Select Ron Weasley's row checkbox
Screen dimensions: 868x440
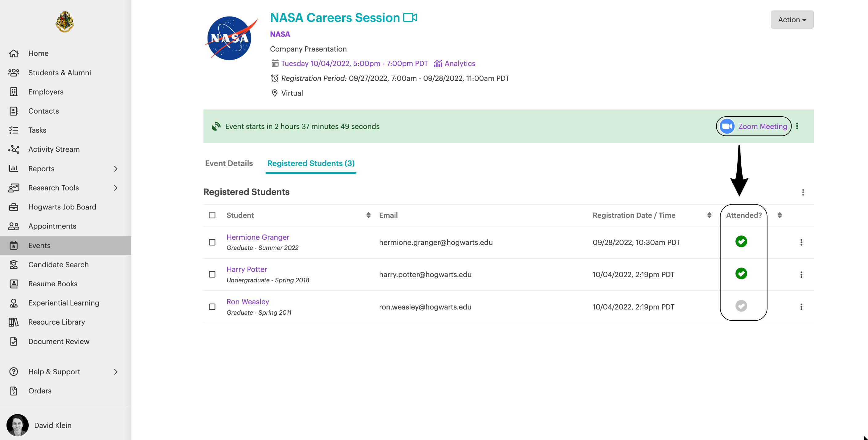(212, 307)
